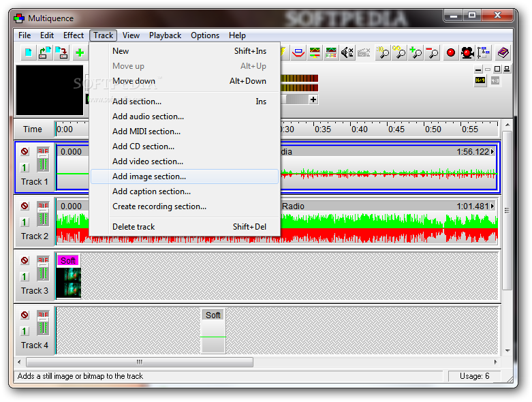Screen dimensions: 532x402
Task: Select Move down in Track menu
Action: (x=185, y=81)
